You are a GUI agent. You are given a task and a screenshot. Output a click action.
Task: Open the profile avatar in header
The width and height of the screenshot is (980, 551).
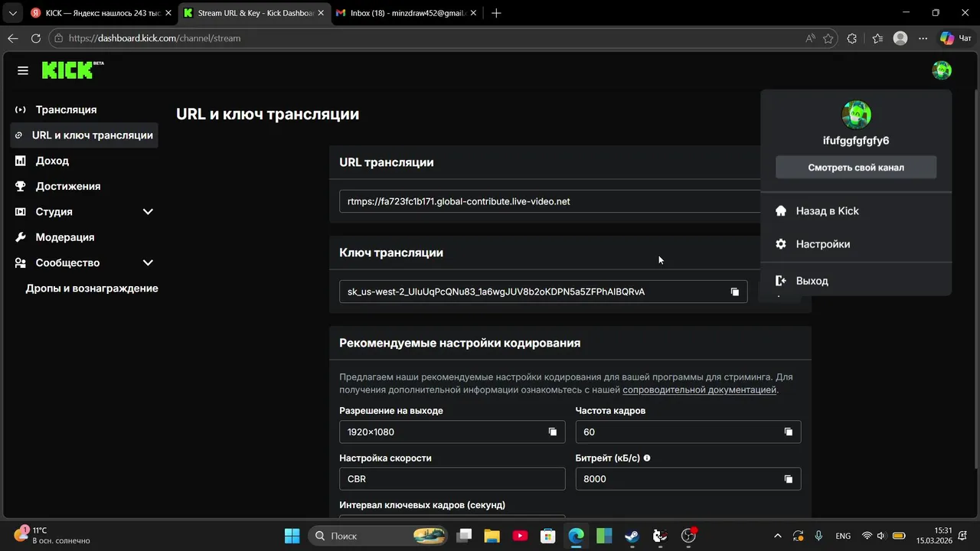pos(942,70)
